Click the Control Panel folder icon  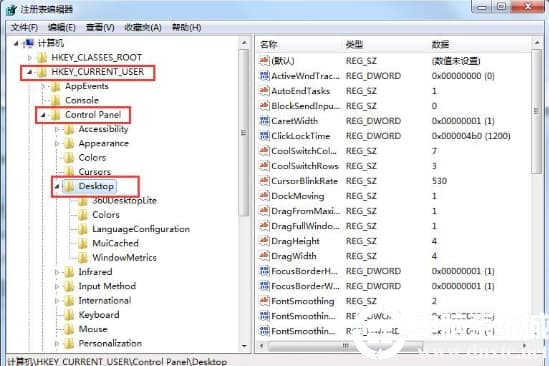click(x=55, y=115)
